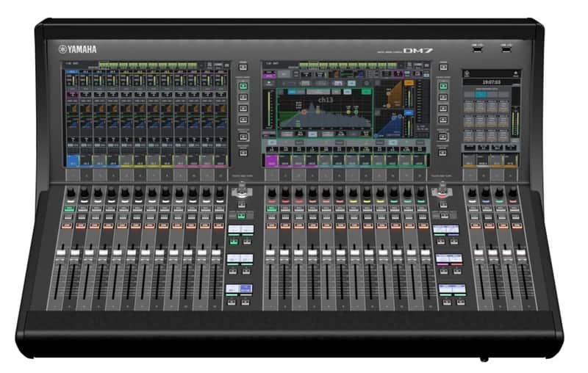Tap the icon at the utility screen's top-left corner

[467, 73]
